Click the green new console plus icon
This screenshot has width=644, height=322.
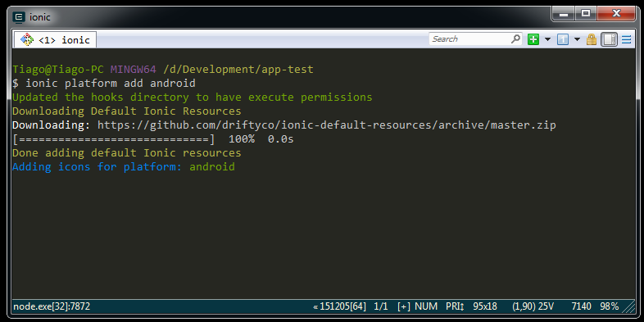[533, 39]
